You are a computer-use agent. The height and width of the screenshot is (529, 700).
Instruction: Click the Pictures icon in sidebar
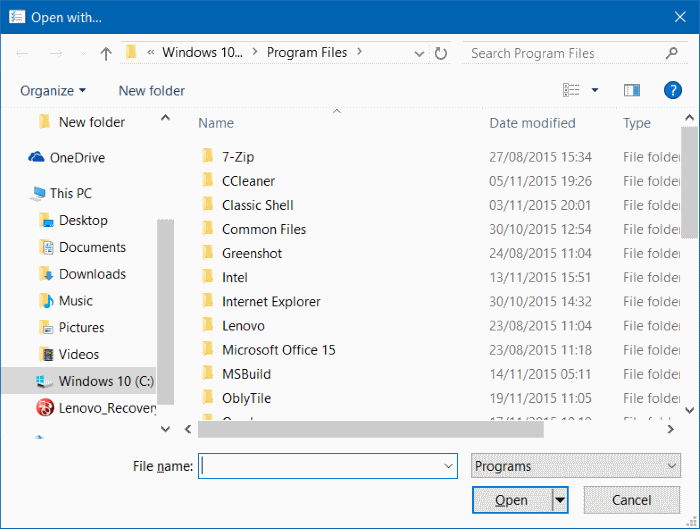(46, 327)
